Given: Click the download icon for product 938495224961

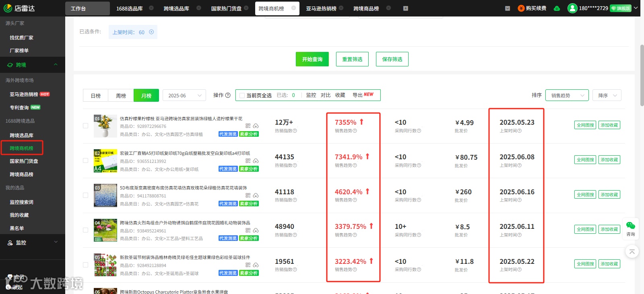Looking at the screenshot, I should pos(256,230).
